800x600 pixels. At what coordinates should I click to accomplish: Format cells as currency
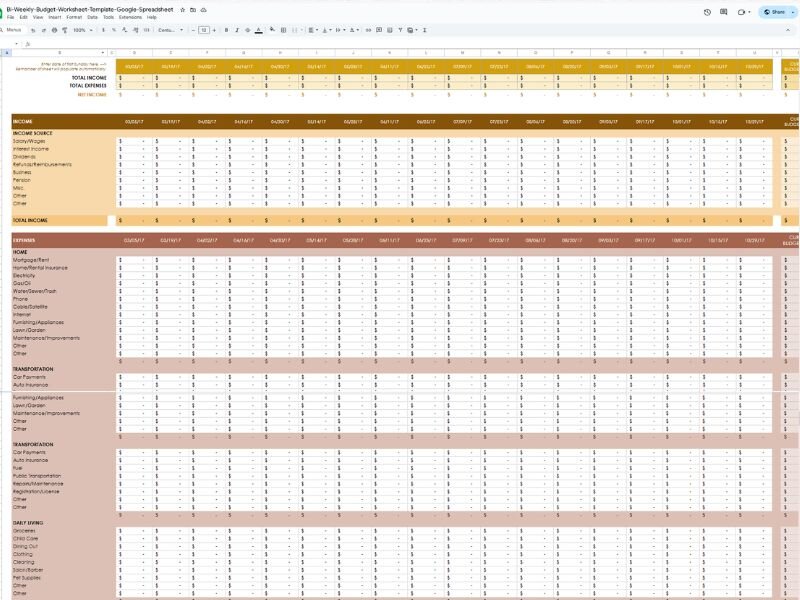point(103,30)
